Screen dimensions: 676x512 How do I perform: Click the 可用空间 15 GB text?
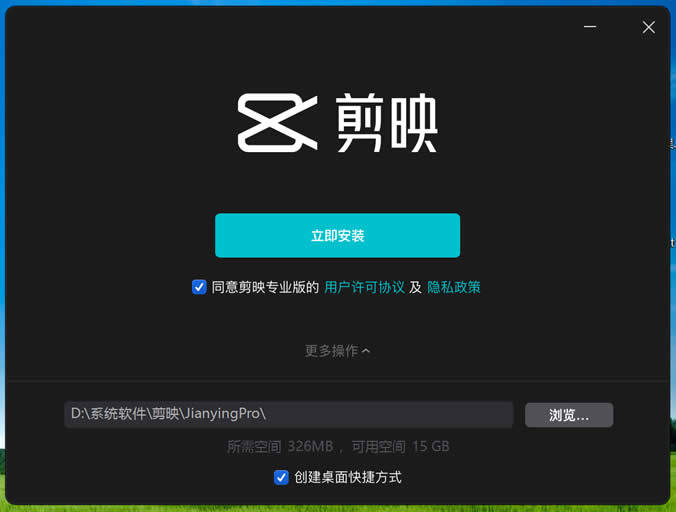pos(401,446)
